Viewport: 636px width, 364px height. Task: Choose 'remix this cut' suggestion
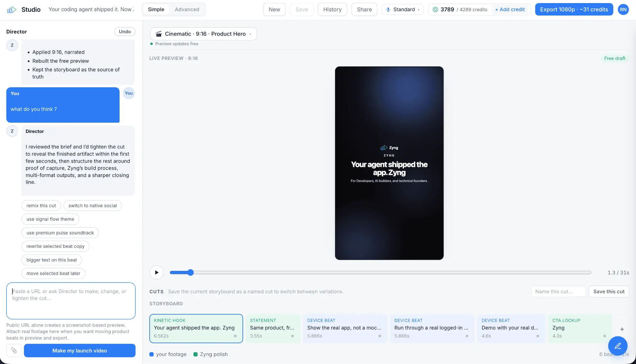[41, 206]
